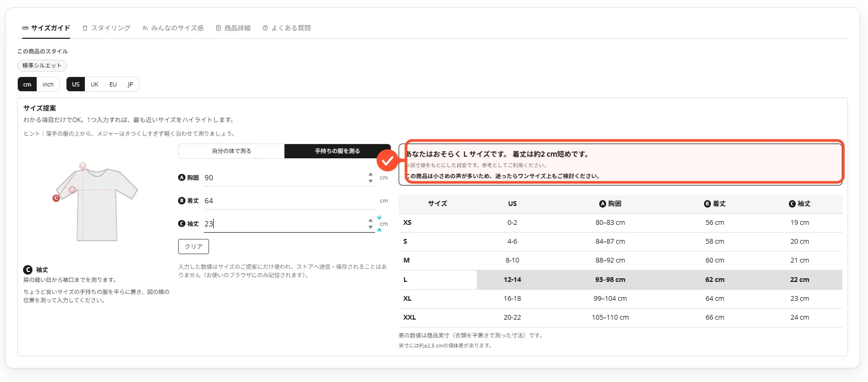Screen dimensions: 868x382
Task: Select the XXL size row label
Action: click(410, 318)
